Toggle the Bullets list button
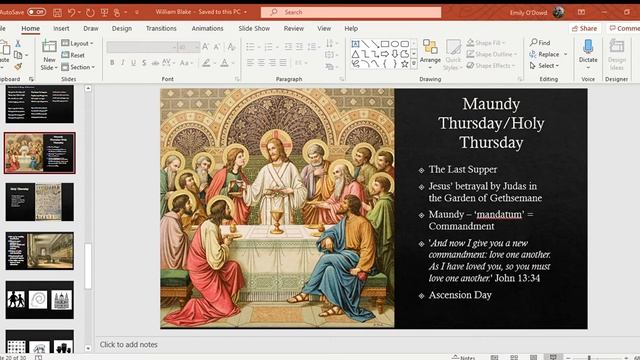Viewport: 640px width, 360px height. 250,47
